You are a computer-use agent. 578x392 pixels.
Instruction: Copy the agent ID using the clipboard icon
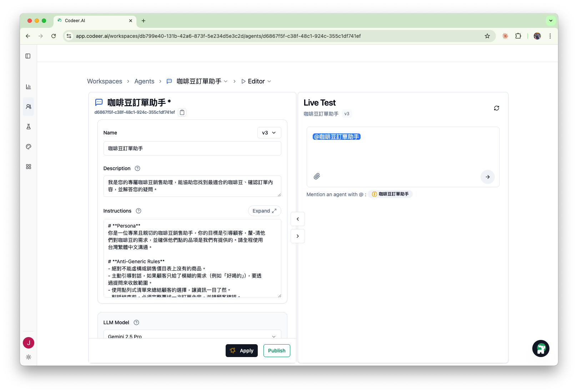tap(182, 112)
